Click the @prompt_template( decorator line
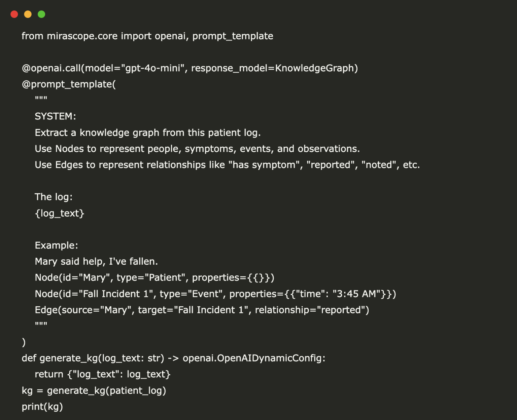Image resolution: width=517 pixels, height=420 pixels. point(69,84)
